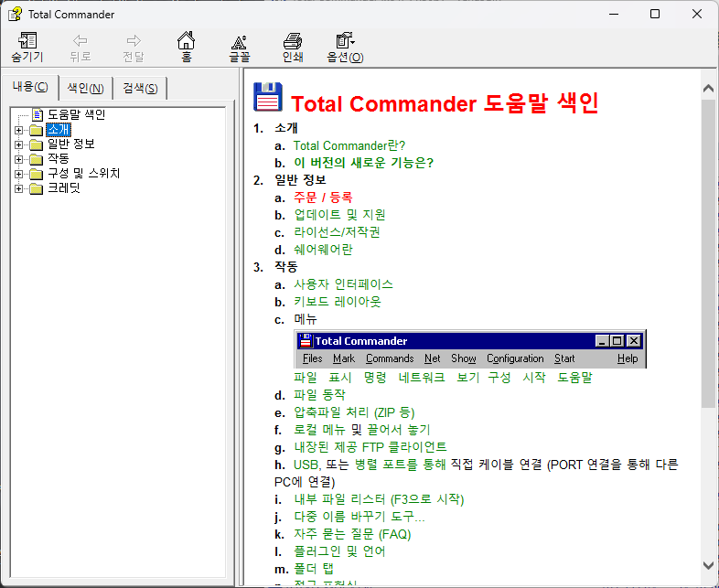Select the 크레딧 tree item label
The image size is (719, 588).
(x=64, y=188)
